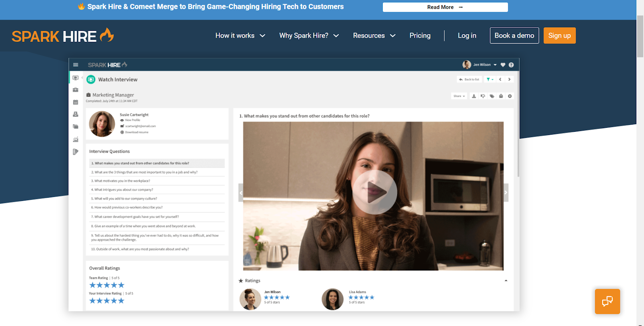Open the folders sidebar icon
This screenshot has height=326, width=644.
point(75,127)
